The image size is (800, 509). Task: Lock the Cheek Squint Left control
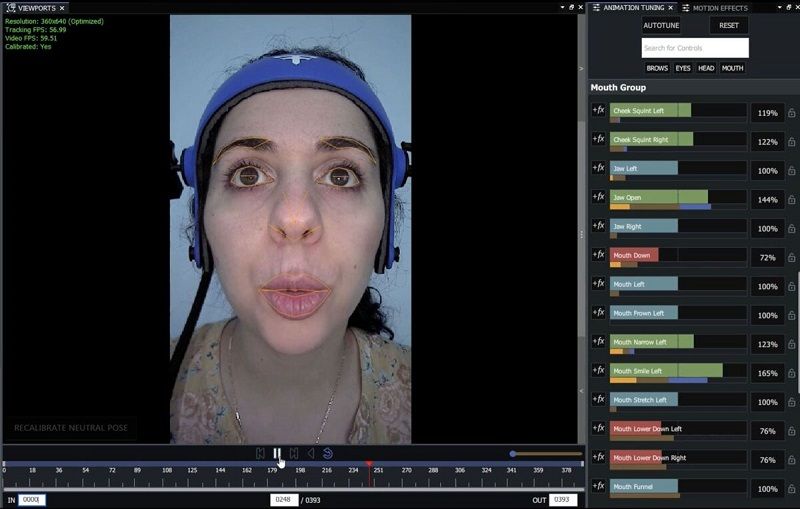pos(791,113)
